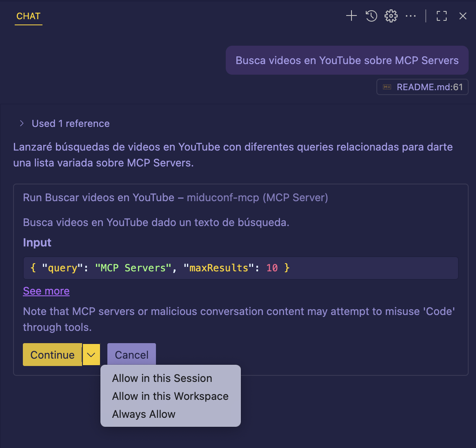Open the README.md:61 reference
Viewport: 476px width, 448px height.
point(422,86)
